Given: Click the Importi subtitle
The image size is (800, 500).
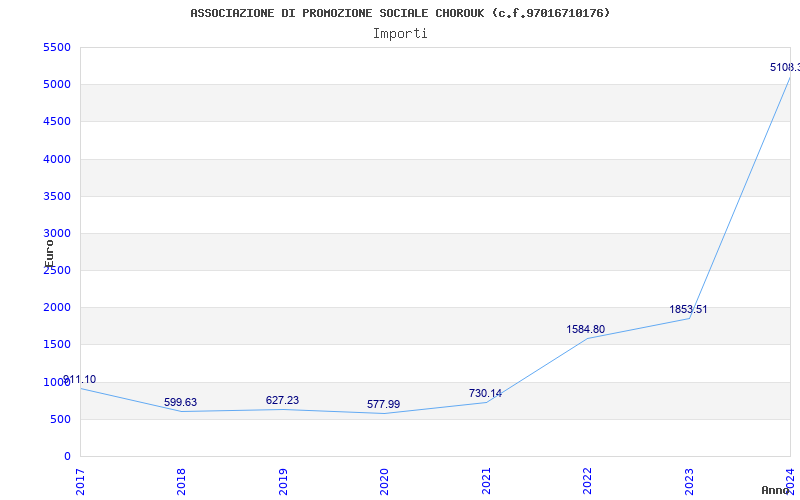Looking at the screenshot, I should tap(400, 34).
